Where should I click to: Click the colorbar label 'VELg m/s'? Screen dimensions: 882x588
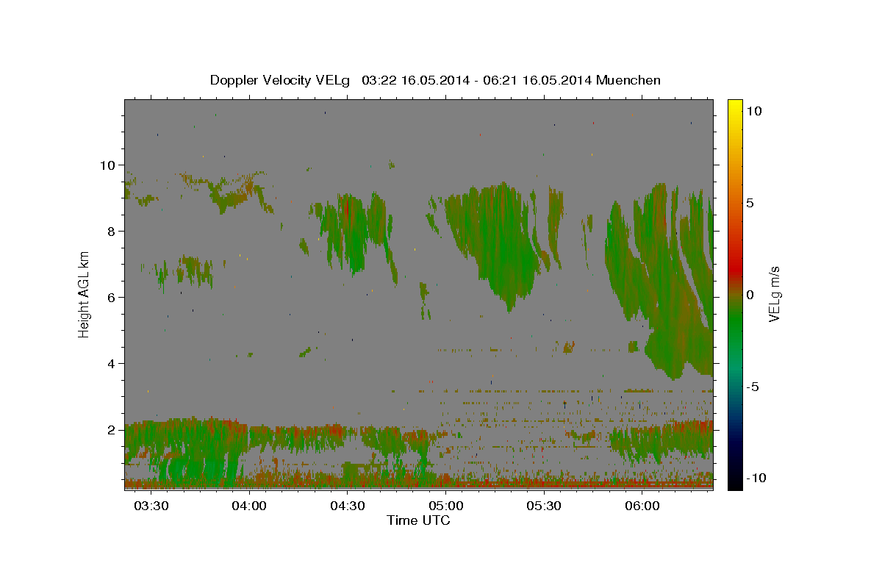pyautogui.click(x=775, y=294)
